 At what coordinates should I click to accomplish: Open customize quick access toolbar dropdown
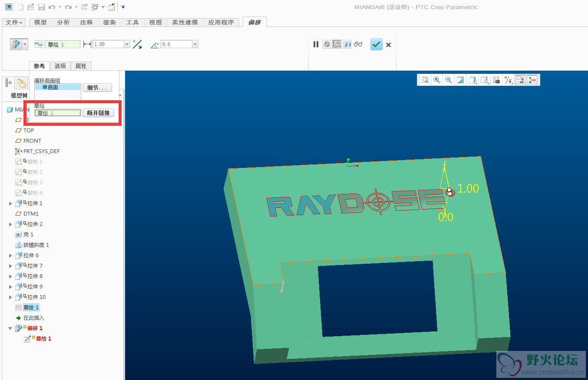click(123, 7)
